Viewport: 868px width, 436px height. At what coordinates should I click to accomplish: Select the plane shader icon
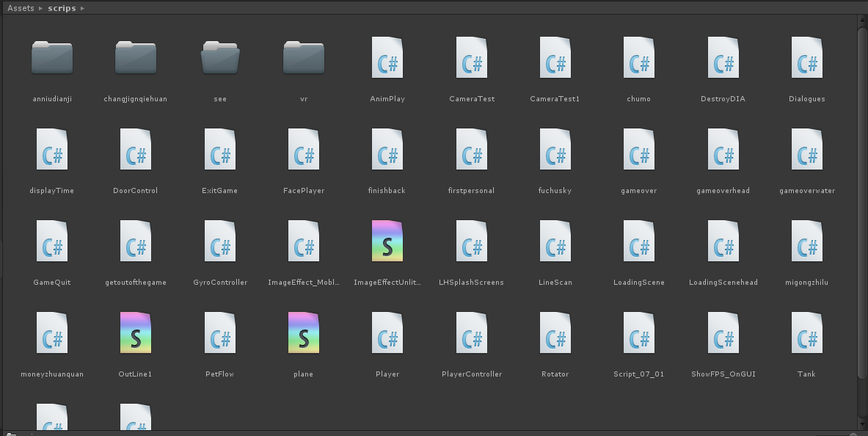[x=303, y=333]
